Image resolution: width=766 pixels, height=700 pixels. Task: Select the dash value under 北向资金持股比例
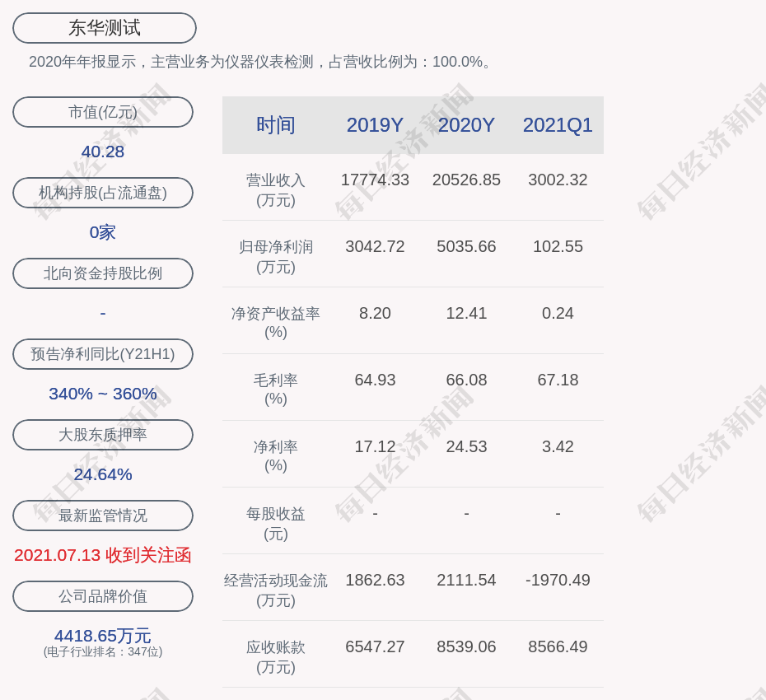click(103, 313)
